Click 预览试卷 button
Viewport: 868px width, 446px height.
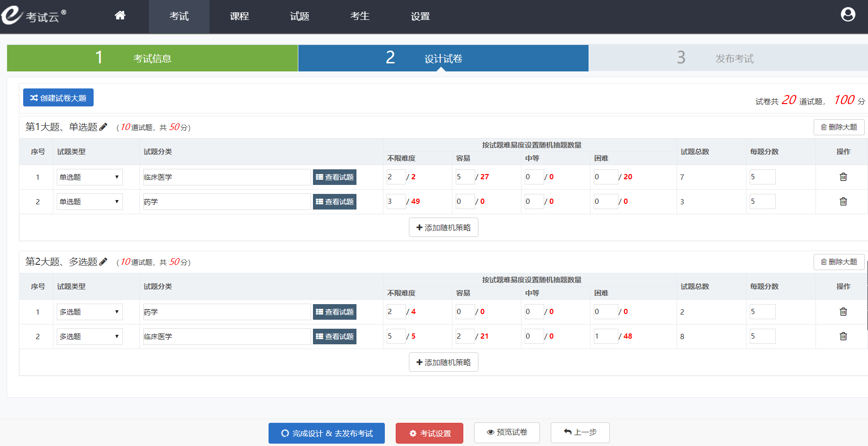(x=507, y=432)
